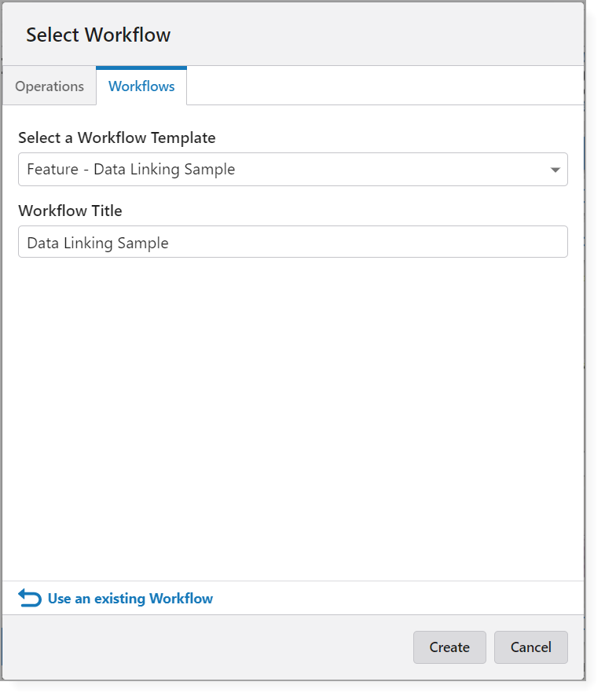Click the Select a Workflow Template label
This screenshot has height=700, width=605.
point(116,137)
